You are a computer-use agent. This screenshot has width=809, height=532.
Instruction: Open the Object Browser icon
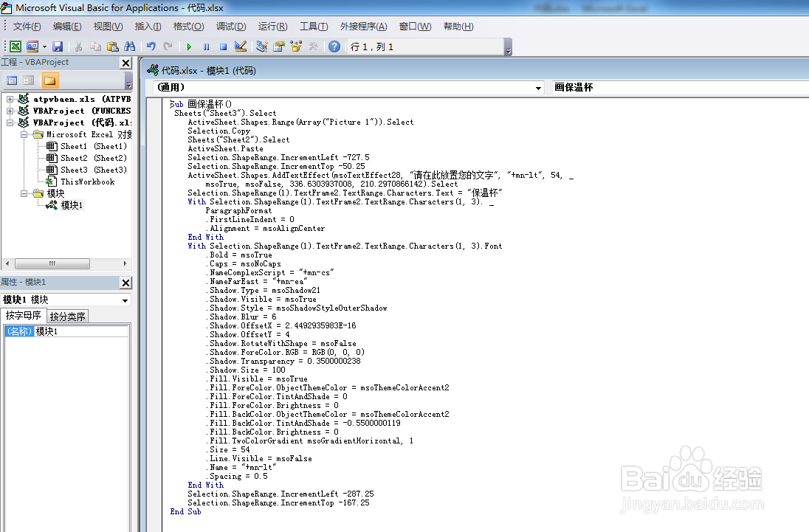coord(296,47)
